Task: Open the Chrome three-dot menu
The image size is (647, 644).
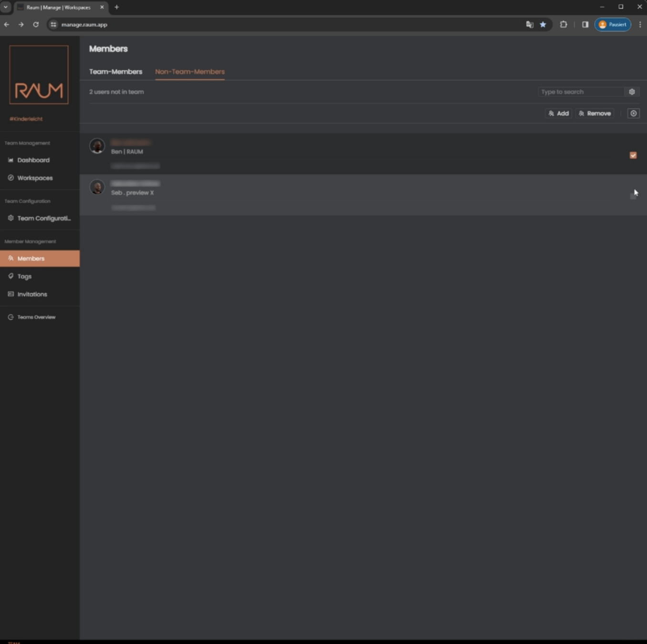Action: [640, 25]
